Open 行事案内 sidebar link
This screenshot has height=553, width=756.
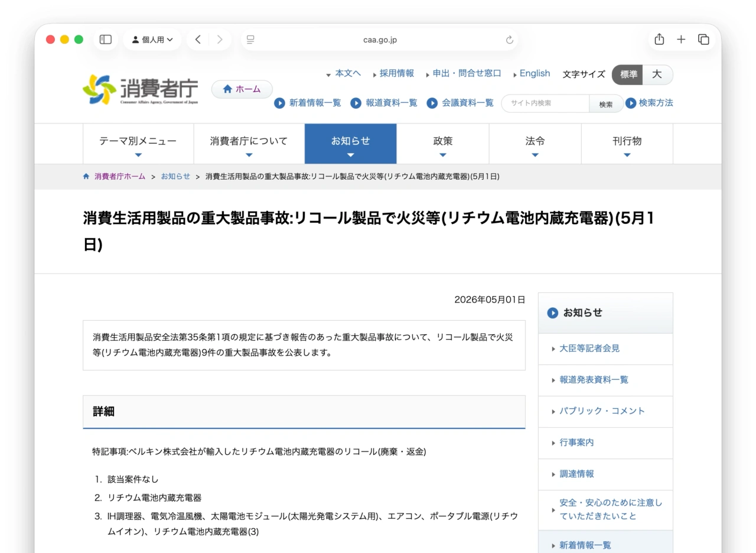(x=576, y=443)
